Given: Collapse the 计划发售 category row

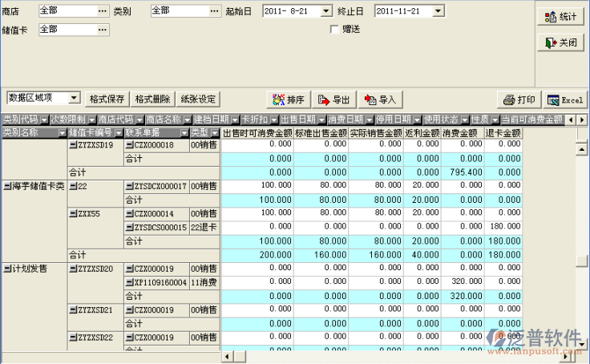Looking at the screenshot, I should click(6, 269).
